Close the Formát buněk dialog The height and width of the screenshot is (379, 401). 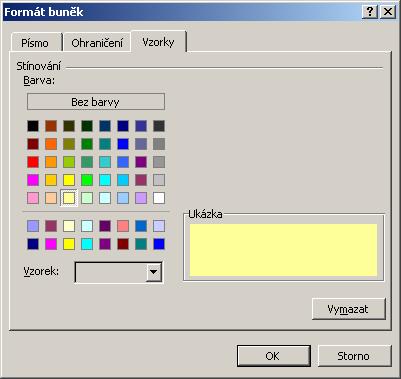388,12
